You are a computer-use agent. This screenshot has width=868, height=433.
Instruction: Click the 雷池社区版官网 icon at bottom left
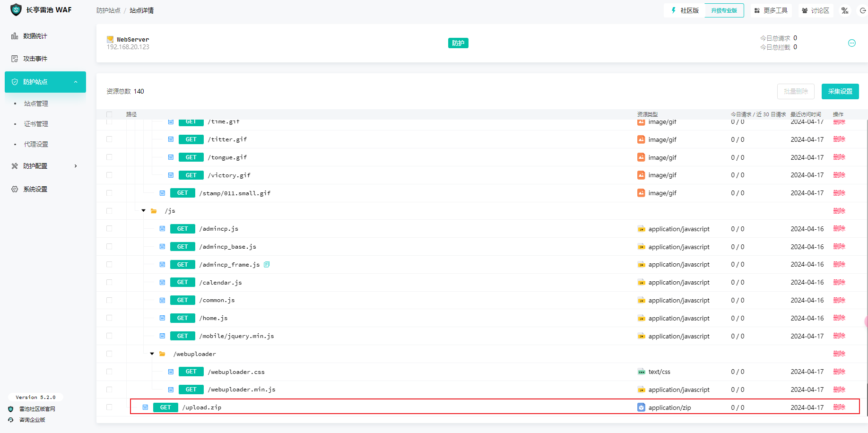11,409
